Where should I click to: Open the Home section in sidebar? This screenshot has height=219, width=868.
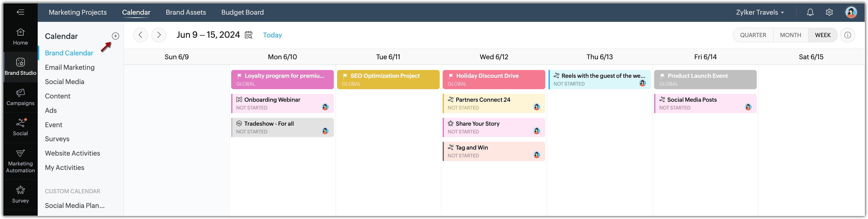[21, 36]
